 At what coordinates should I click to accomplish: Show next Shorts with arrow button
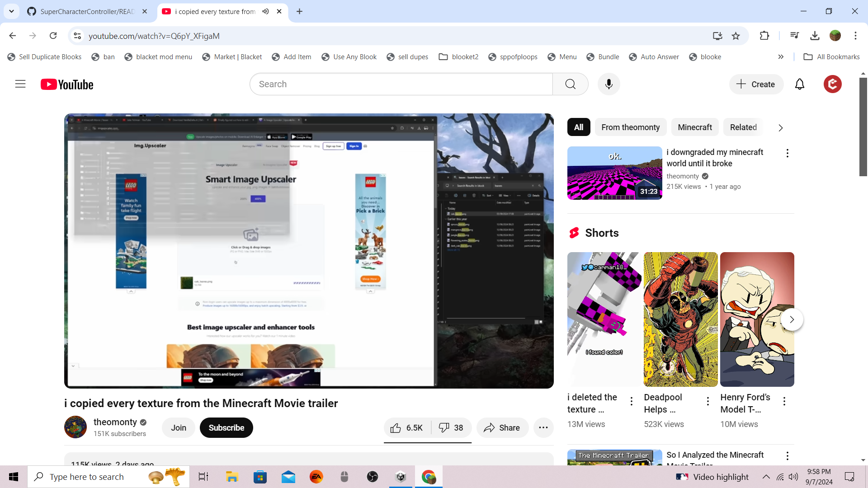[792, 319]
